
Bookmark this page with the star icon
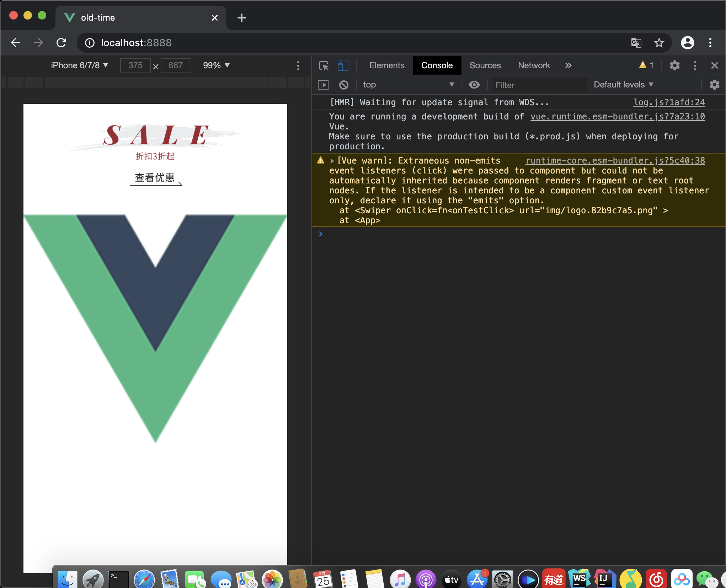point(659,43)
